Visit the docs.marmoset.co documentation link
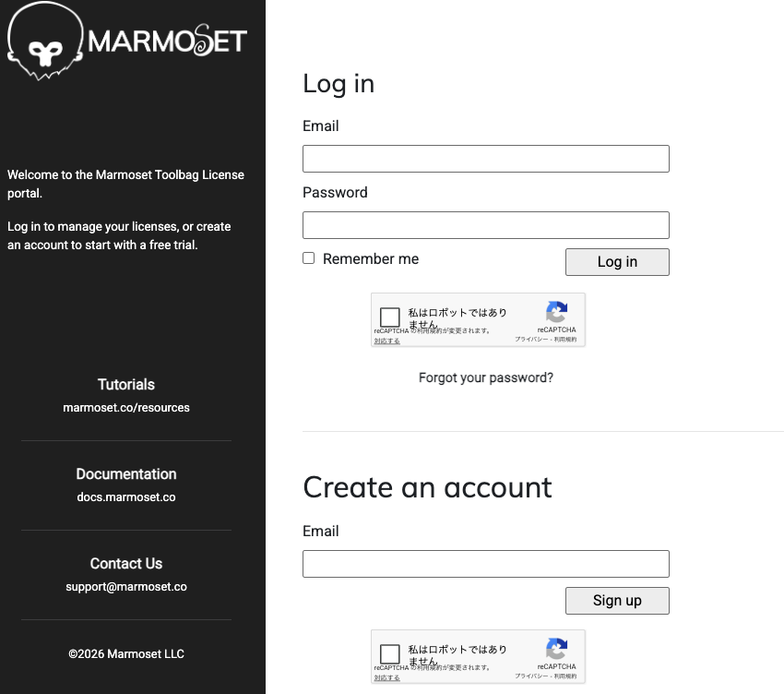This screenshot has height=694, width=784. 126,497
